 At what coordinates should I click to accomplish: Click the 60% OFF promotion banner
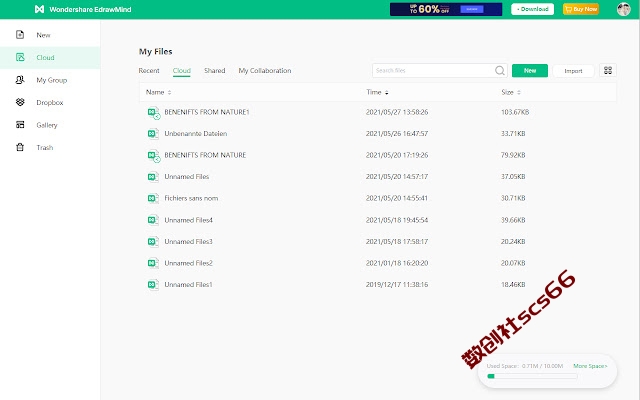pyautogui.click(x=446, y=9)
